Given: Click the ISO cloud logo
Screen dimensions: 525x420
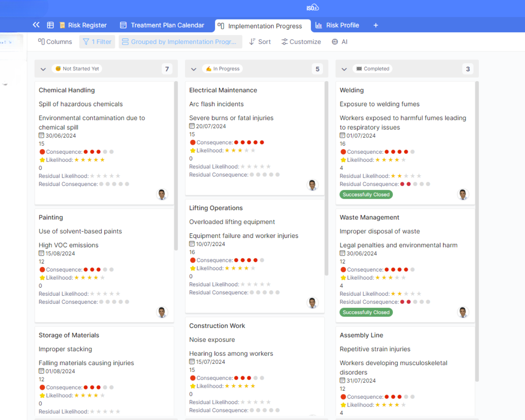Looking at the screenshot, I should 312,8.
